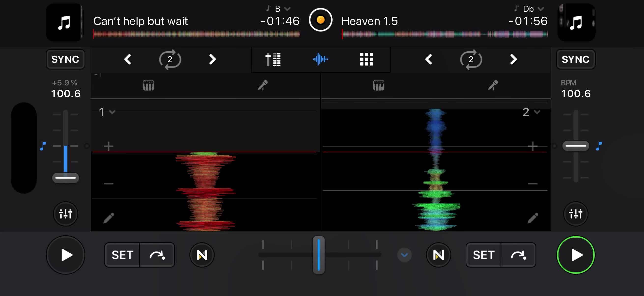
Task: Toggle Neural Mix on right deck
Action: pyautogui.click(x=438, y=255)
